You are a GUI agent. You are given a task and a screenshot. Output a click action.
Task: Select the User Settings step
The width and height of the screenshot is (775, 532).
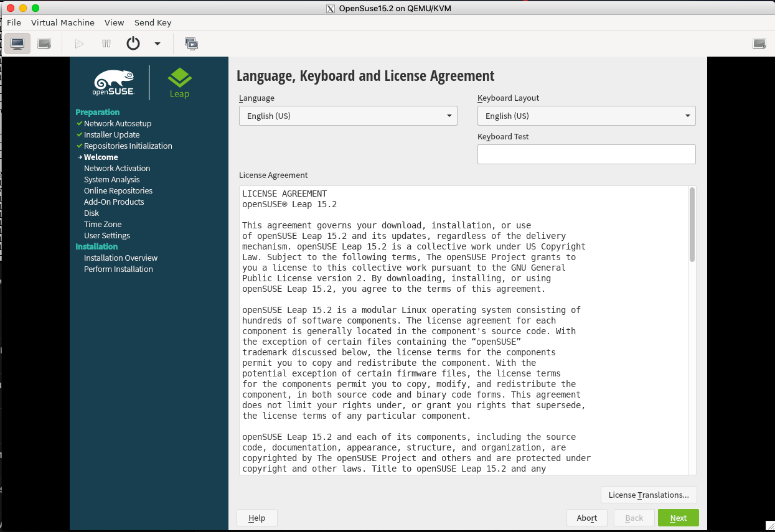[107, 235]
